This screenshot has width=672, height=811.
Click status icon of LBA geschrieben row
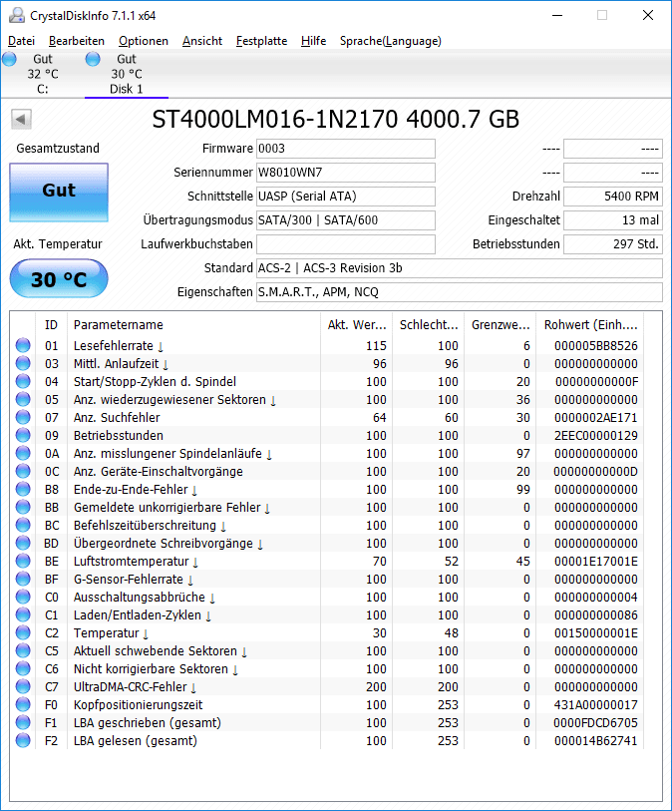coord(23,722)
